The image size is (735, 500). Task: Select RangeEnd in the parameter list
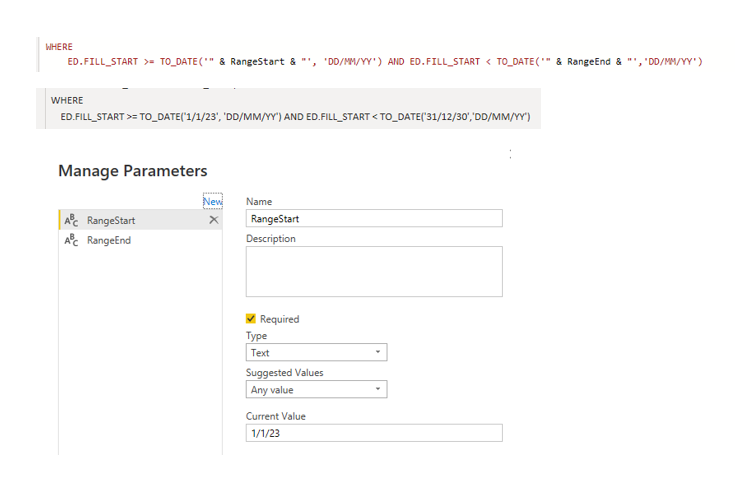click(x=141, y=240)
